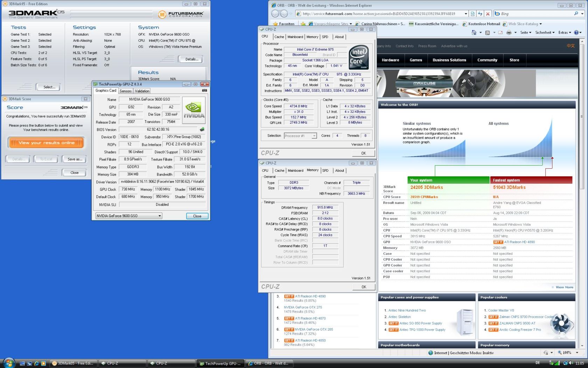Click the Details... button in 3DMark System panel
The width and height of the screenshot is (588, 368).
click(x=191, y=59)
